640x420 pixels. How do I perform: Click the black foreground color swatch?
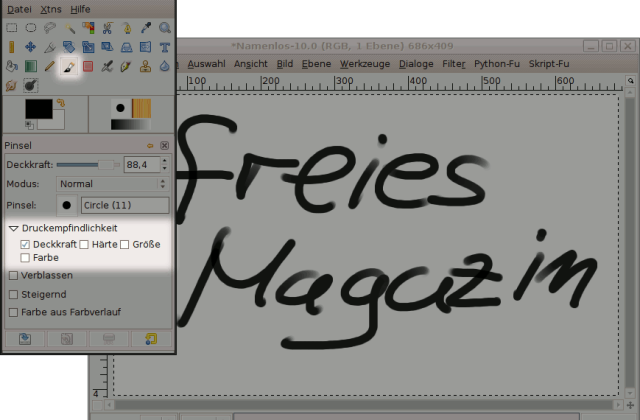point(39,109)
